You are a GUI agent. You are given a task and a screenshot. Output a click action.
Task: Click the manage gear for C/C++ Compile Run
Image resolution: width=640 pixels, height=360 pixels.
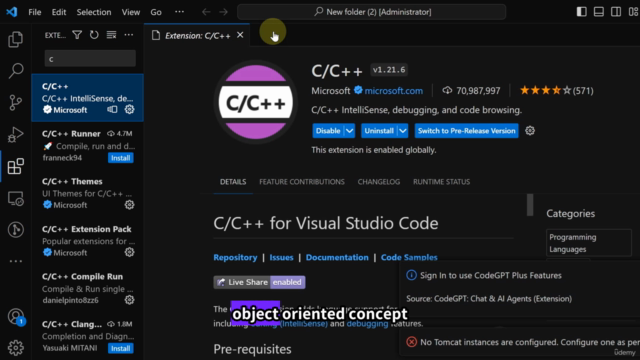pos(129,300)
